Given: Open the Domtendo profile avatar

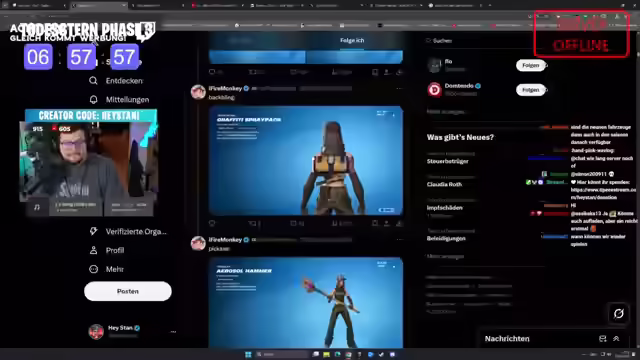Looking at the screenshot, I should pos(434,89).
